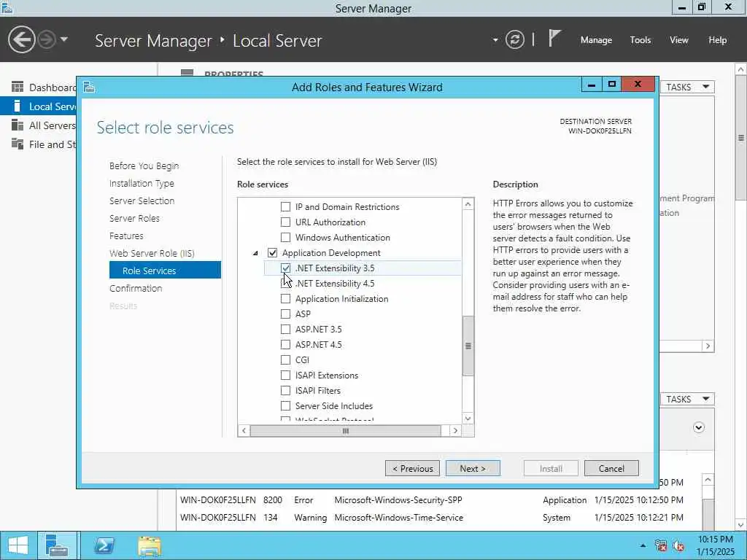Screen dimensions: 747x560
Task: Enable Server Side Includes checkbox
Action: tap(285, 405)
